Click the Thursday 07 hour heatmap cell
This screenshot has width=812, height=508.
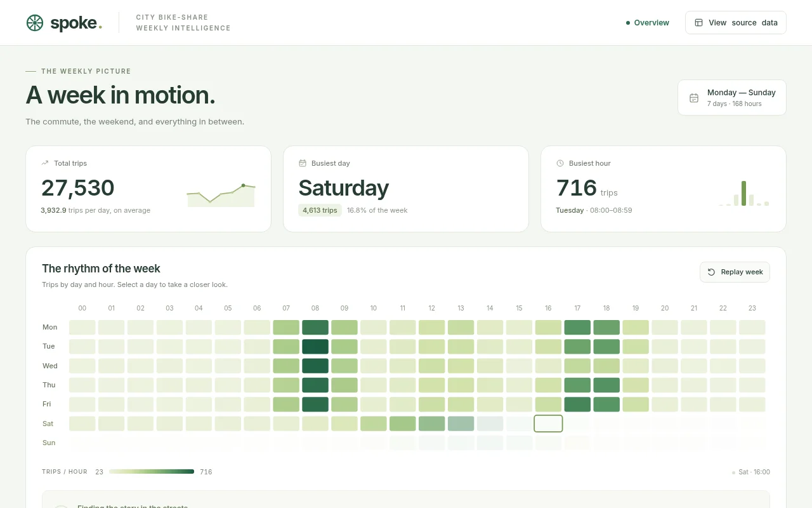286,385
